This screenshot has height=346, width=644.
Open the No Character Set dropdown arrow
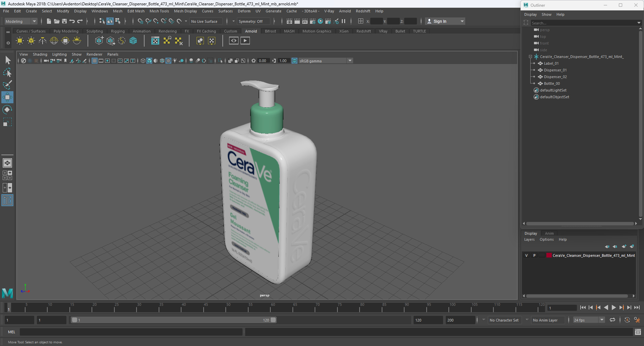point(484,320)
